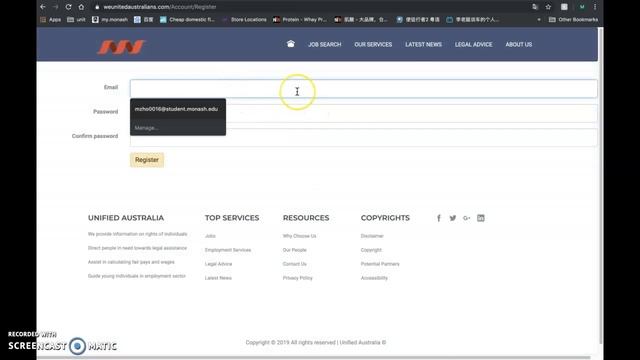Open Accessibility footer link
Image resolution: width=640 pixels, height=360 pixels.
374,278
